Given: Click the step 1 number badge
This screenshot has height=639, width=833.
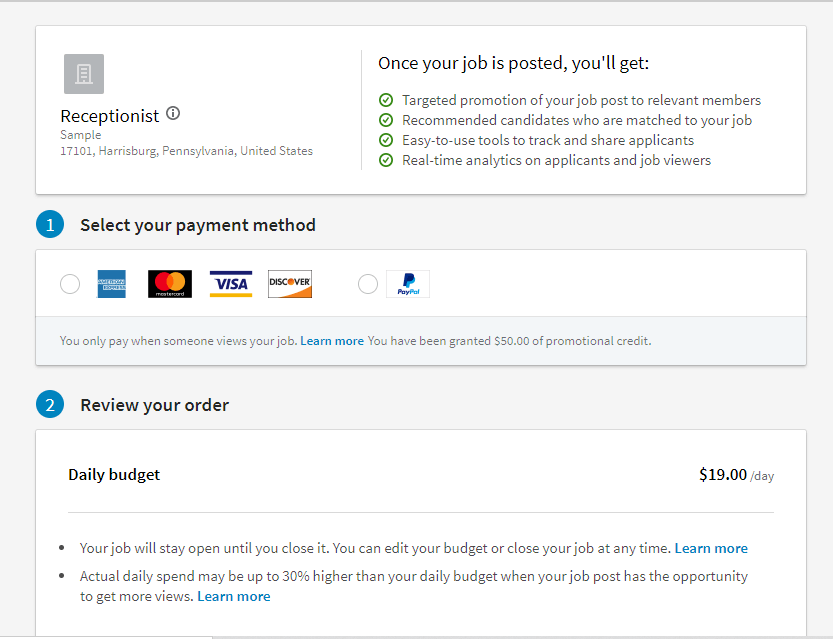Looking at the screenshot, I should (x=50, y=225).
